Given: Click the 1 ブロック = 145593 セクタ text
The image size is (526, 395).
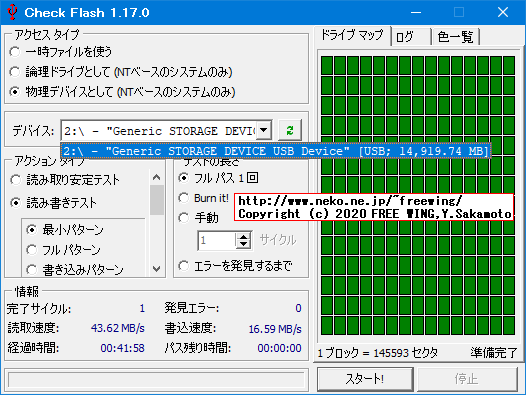Looking at the screenshot, I should 378,353.
